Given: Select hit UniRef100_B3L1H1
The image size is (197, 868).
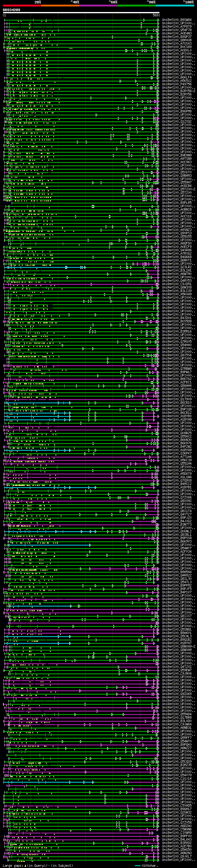Looking at the screenshot, I should [x=177, y=271].
